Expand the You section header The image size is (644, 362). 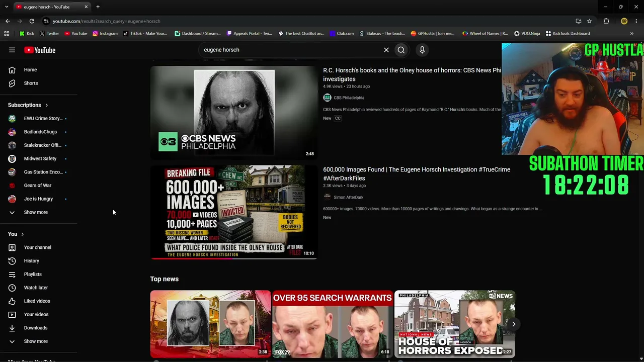pos(16,234)
